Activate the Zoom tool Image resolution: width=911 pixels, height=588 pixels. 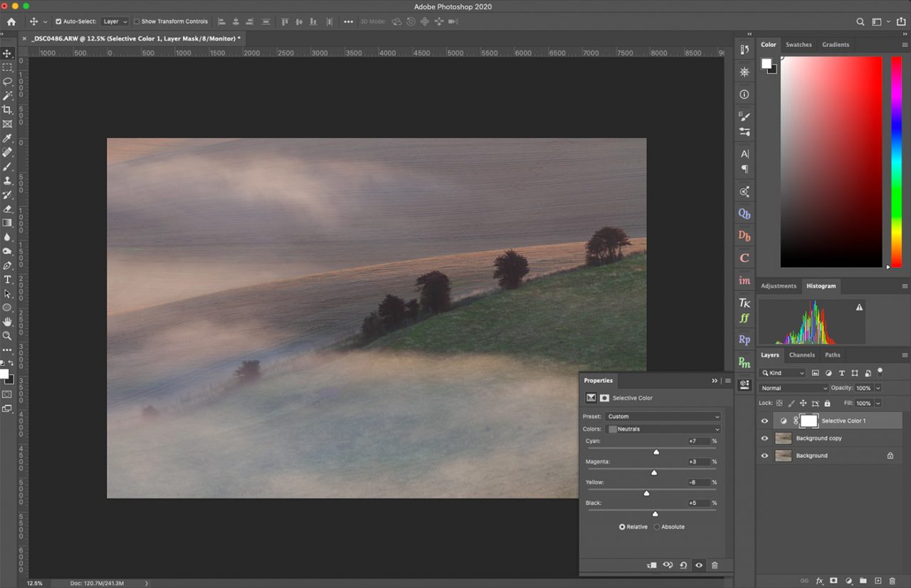click(8, 336)
